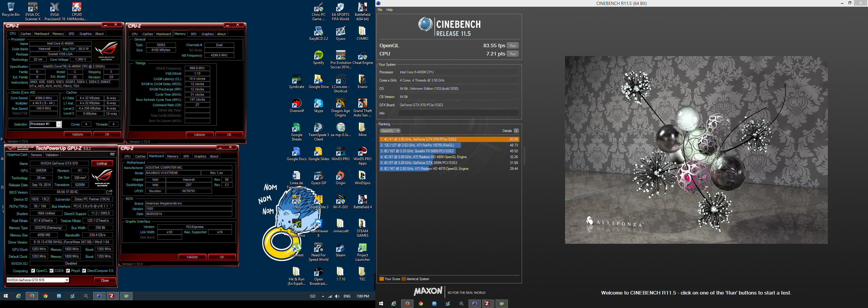This screenshot has height=308, width=868.
Task: Open Validation tab in GPU-Z
Action: [52, 155]
